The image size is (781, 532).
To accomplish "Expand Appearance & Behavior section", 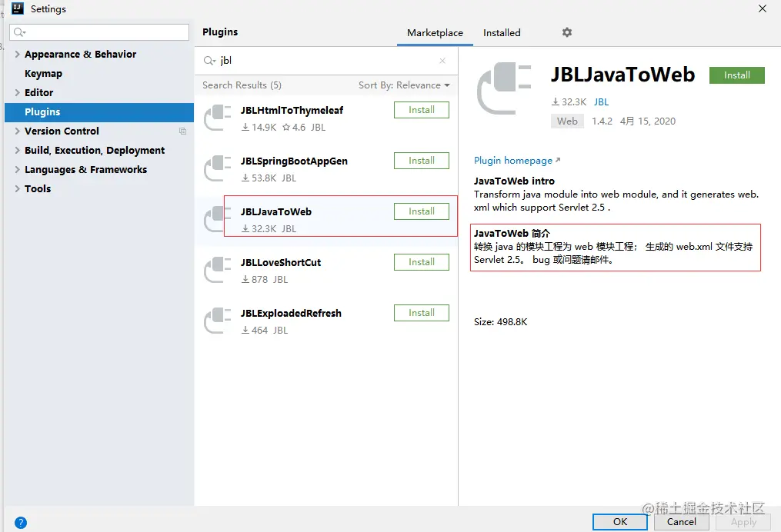I will click(x=18, y=54).
